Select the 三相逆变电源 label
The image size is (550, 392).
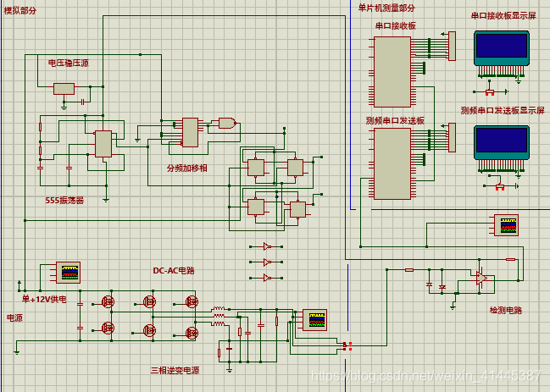(175, 370)
